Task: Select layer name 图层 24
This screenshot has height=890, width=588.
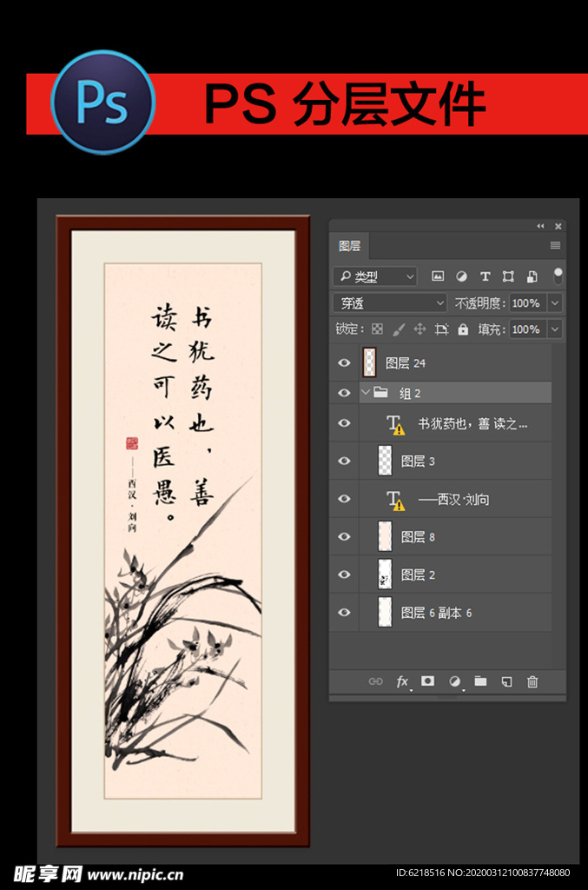Action: [406, 363]
